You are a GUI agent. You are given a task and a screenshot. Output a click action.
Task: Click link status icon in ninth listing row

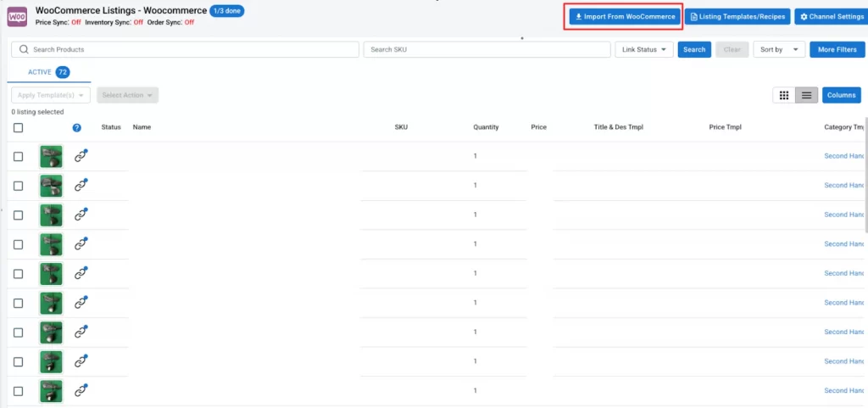click(x=81, y=391)
